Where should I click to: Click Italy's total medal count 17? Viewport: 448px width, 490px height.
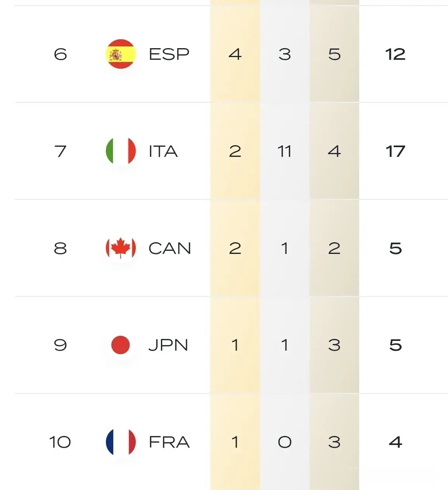[x=395, y=151]
